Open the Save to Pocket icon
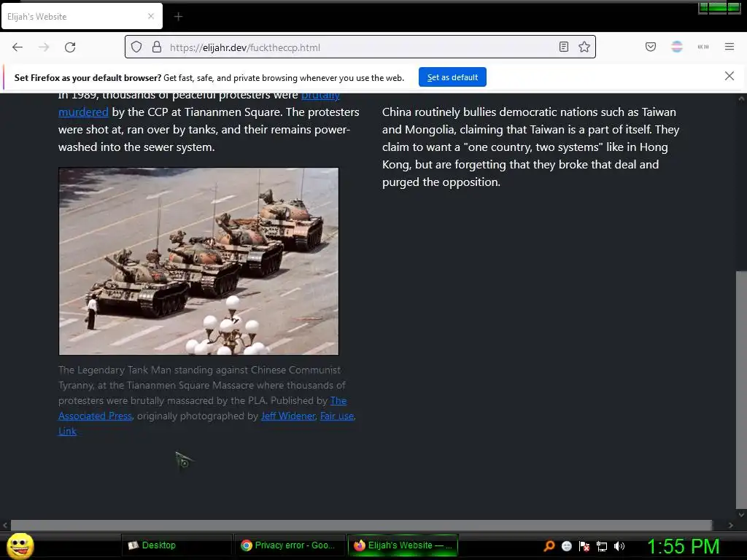The width and height of the screenshot is (747, 560). 651,47
